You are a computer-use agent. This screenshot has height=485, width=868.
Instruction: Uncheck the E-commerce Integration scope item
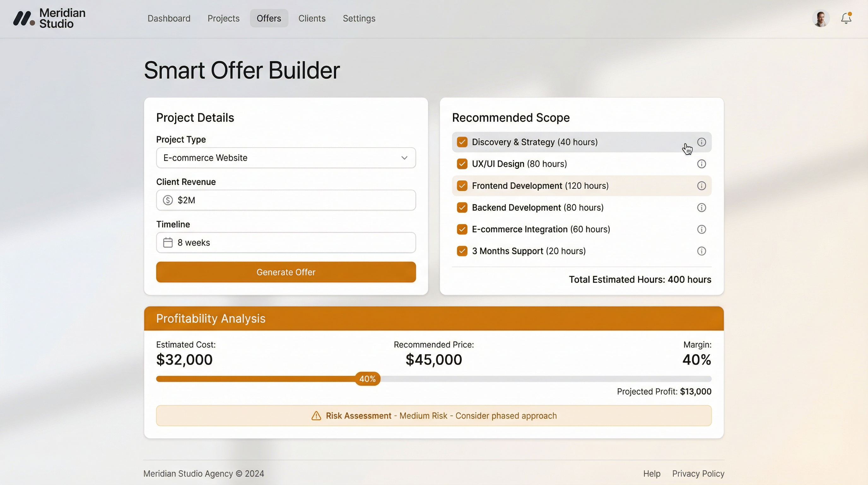point(462,229)
